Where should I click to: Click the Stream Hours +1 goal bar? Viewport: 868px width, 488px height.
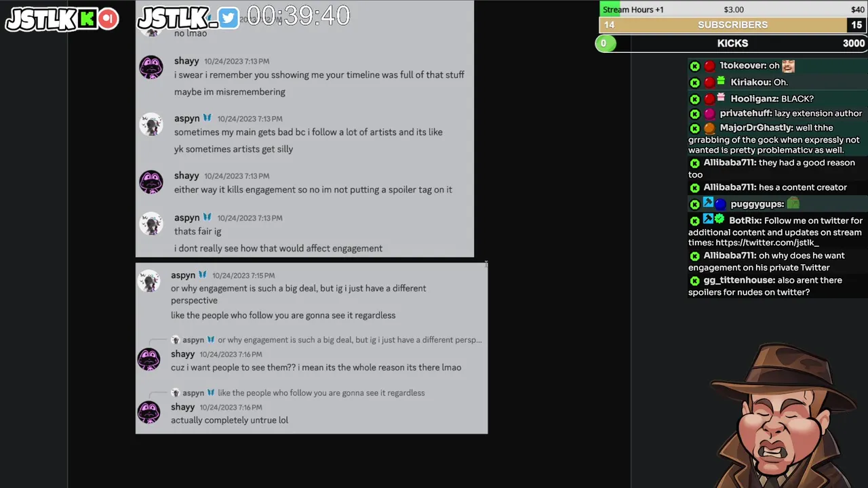[733, 9]
